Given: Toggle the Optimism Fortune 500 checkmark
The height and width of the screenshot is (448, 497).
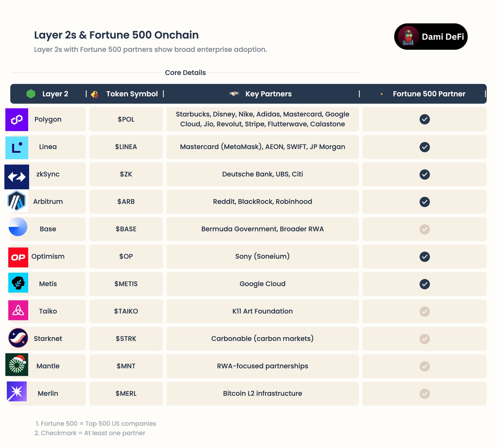Looking at the screenshot, I should click(424, 257).
